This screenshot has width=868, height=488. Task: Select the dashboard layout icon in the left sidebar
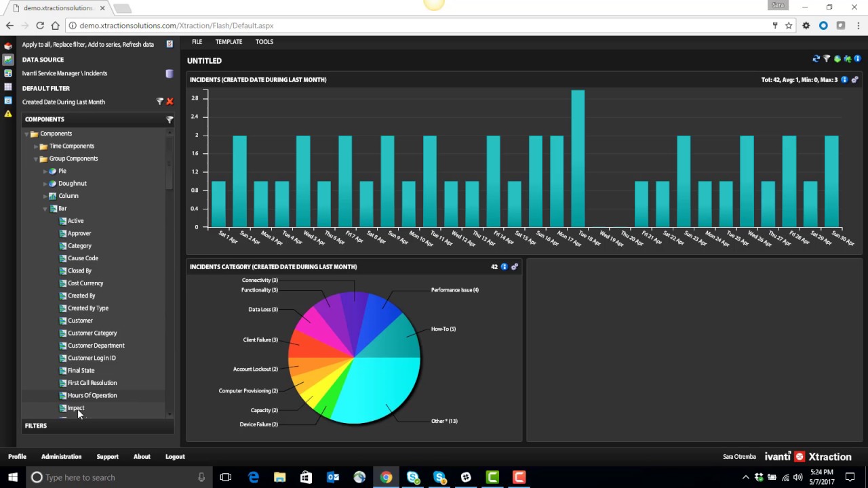[8, 73]
